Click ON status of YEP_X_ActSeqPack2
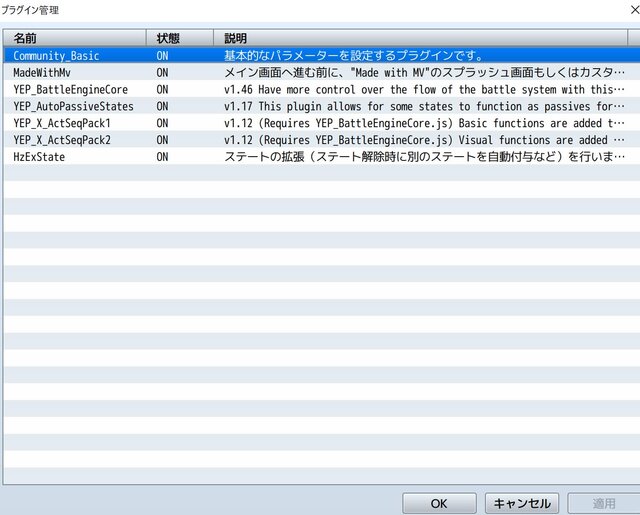The height and width of the screenshot is (515, 640). click(162, 140)
